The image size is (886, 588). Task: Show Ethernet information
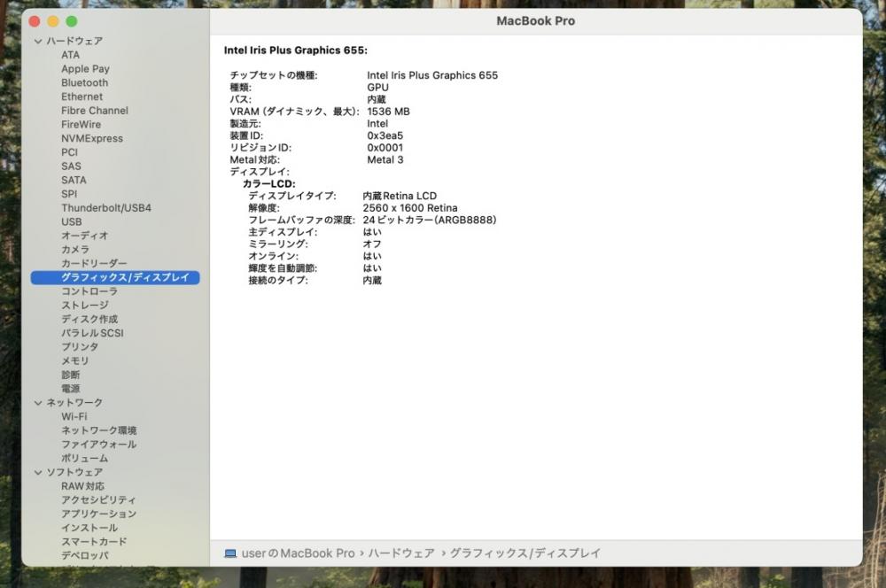coord(82,97)
